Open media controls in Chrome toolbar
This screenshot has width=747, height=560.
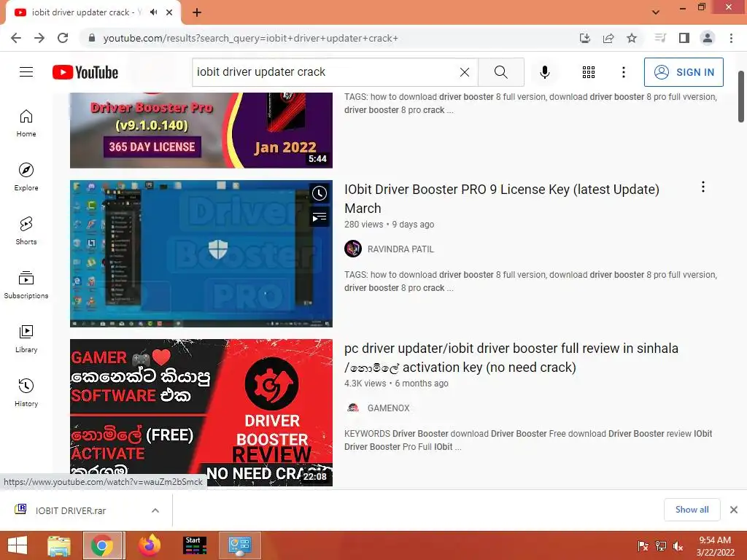coord(660,38)
